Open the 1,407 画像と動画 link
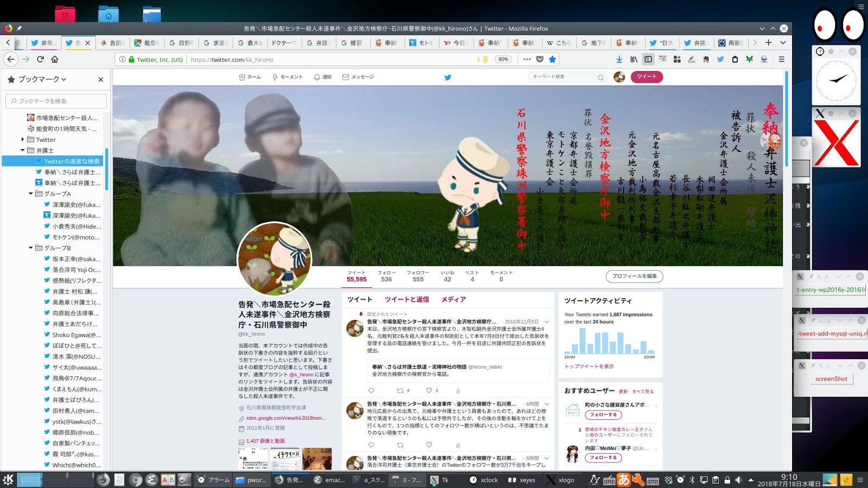868x488 pixels. tap(265, 441)
